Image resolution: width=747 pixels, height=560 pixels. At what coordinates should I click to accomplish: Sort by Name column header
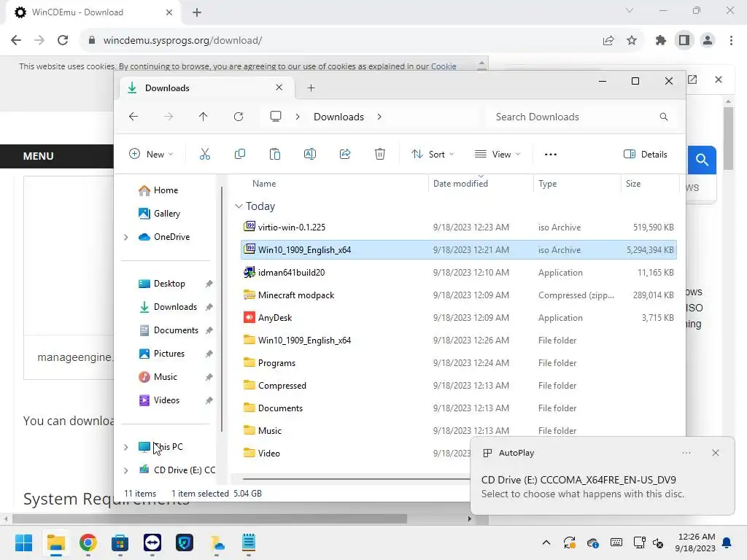click(x=332, y=183)
